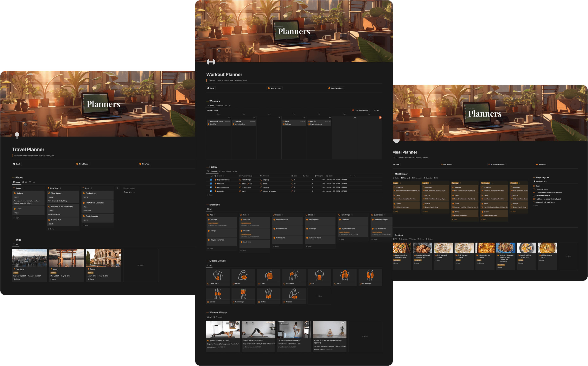Click the Triceps muscle group icon
Image resolution: width=588 pixels, height=366 pixels.
(x=294, y=294)
